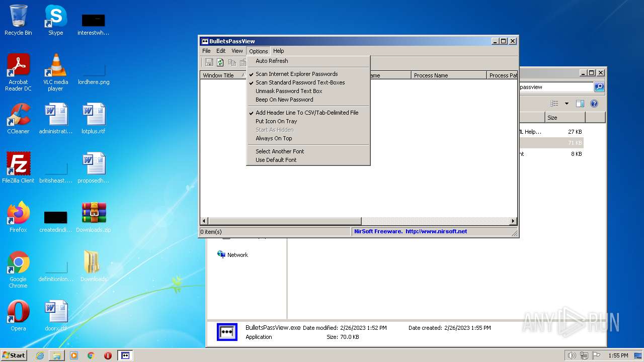Open the Skype desktop shortcut
644x362 pixels.
tap(55, 20)
